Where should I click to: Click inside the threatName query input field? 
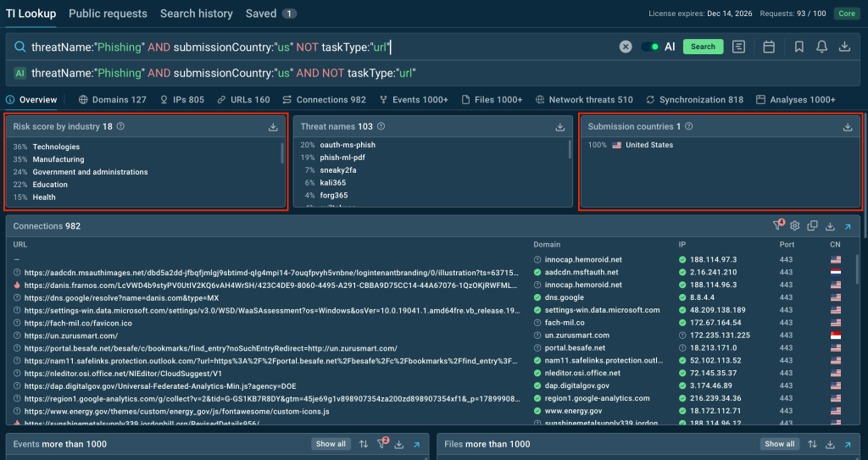click(x=321, y=47)
